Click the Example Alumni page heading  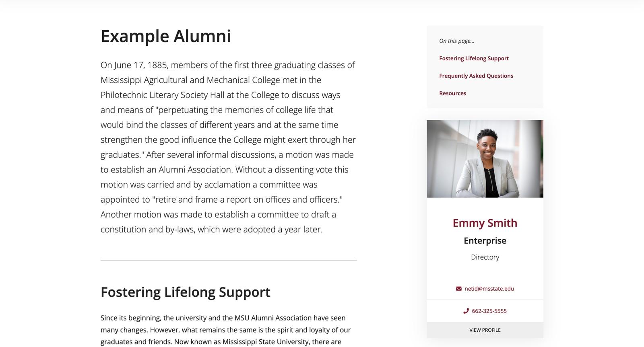click(165, 36)
